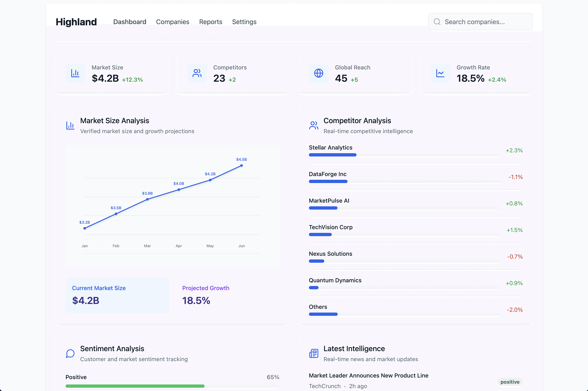This screenshot has height=391, width=588.
Task: Click the Competitor Analysis users icon
Action: pos(314,125)
